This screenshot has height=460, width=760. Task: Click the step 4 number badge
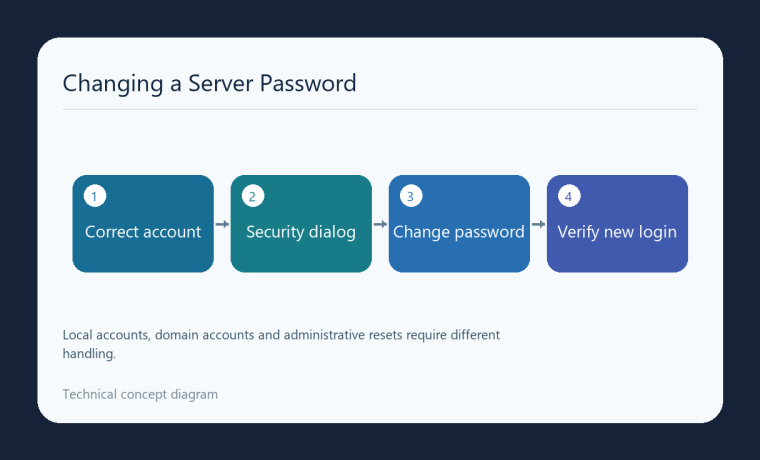coord(569,196)
